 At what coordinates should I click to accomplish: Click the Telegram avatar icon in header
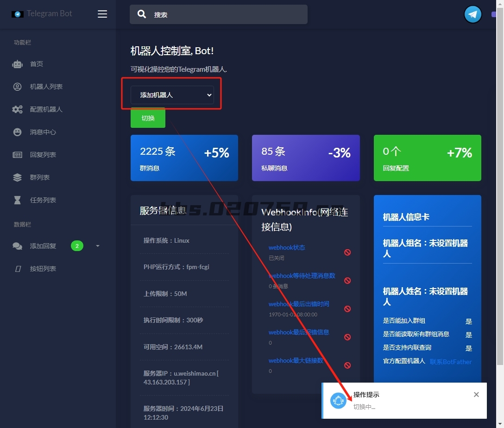click(x=472, y=14)
